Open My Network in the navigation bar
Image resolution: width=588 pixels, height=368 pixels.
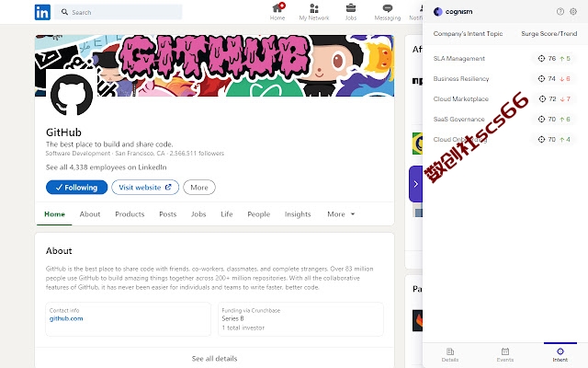(x=314, y=12)
